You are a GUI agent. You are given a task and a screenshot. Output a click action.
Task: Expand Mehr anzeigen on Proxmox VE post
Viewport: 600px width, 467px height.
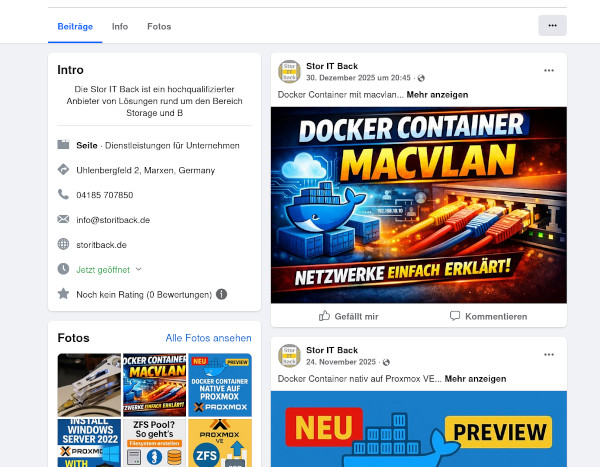[x=475, y=379]
